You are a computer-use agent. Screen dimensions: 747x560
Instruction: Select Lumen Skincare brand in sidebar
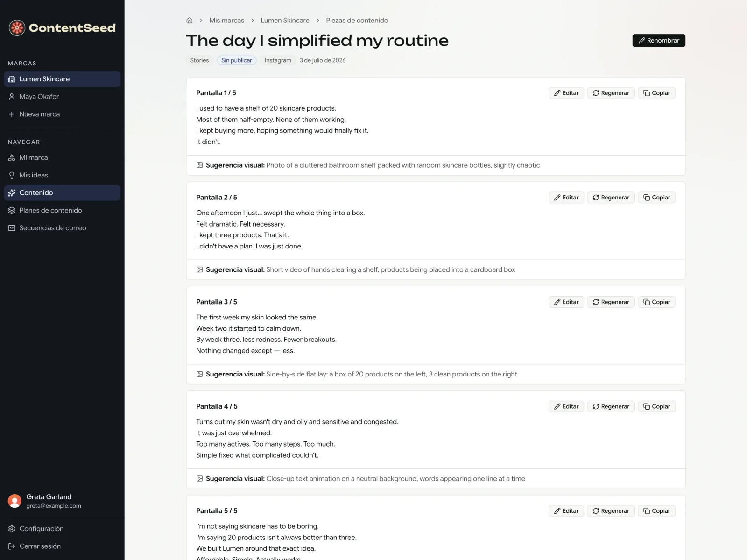pos(62,79)
